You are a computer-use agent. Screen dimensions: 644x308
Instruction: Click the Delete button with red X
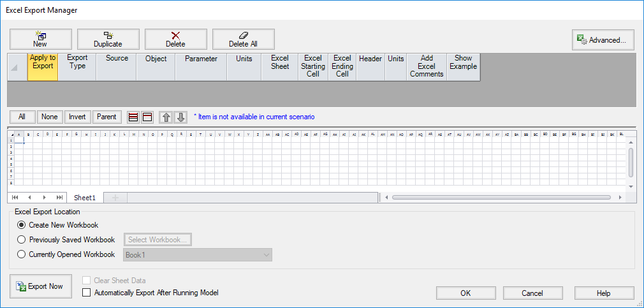point(175,40)
